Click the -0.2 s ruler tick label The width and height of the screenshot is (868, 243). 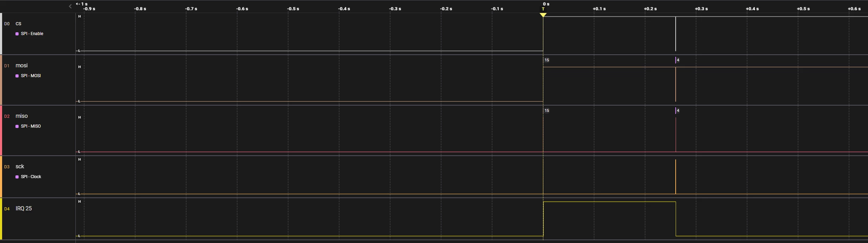point(446,9)
